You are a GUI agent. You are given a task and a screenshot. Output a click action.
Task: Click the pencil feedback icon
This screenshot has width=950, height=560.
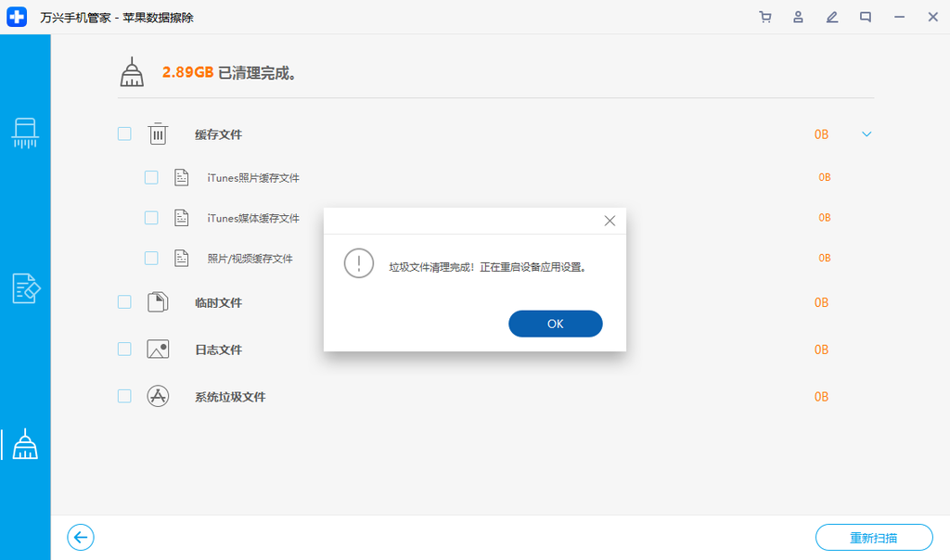[831, 17]
